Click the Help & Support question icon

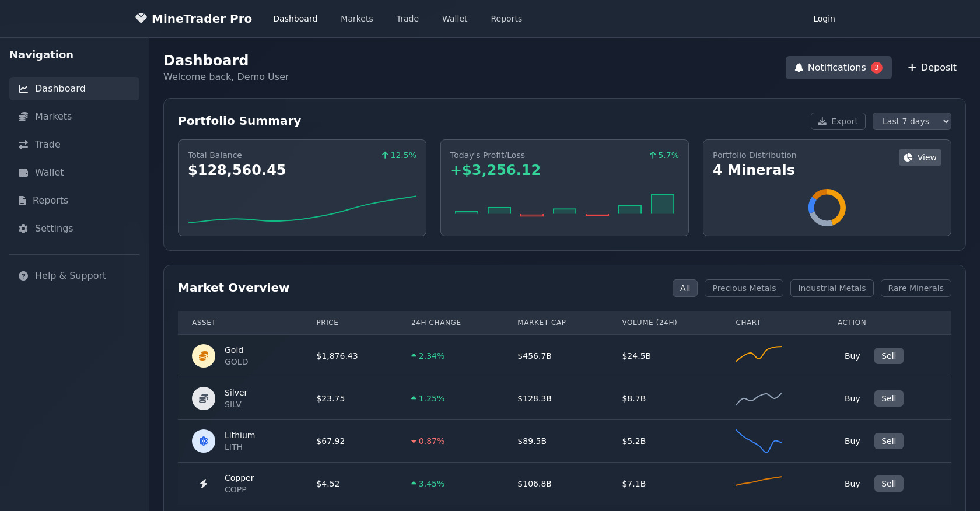(x=23, y=276)
